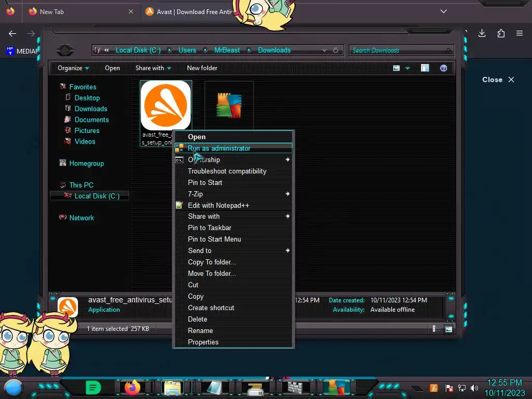Choose Properties in context menu
Image resolution: width=532 pixels, height=399 pixels.
point(233,342)
